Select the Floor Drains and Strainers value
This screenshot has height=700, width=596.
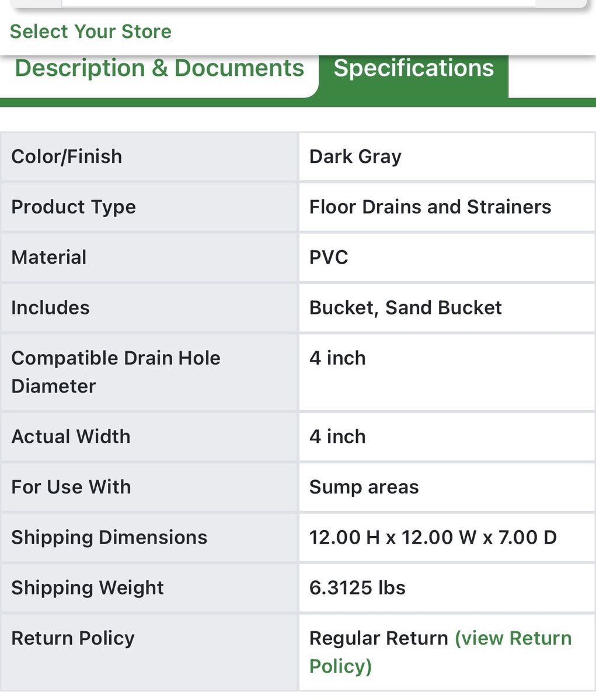pyautogui.click(x=430, y=207)
